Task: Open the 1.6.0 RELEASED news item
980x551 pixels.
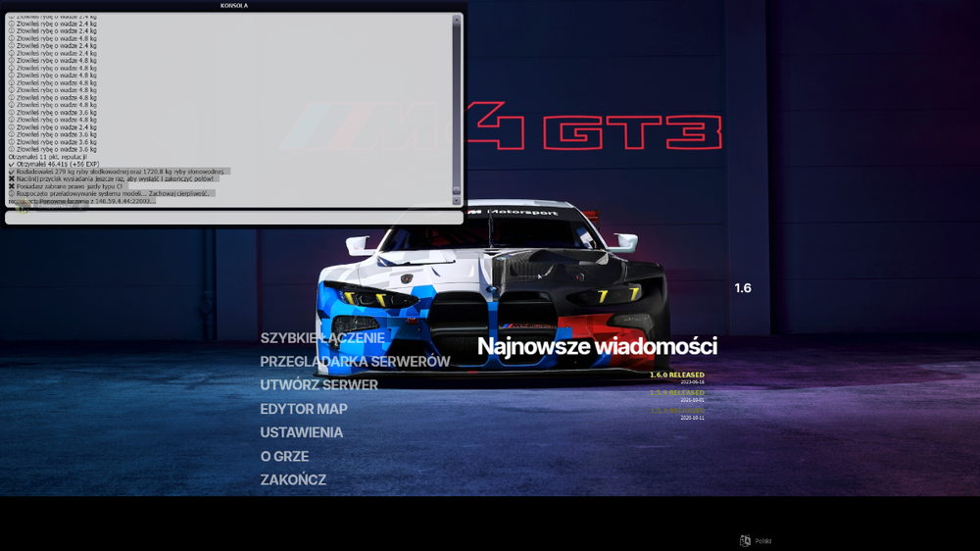Action: [677, 375]
